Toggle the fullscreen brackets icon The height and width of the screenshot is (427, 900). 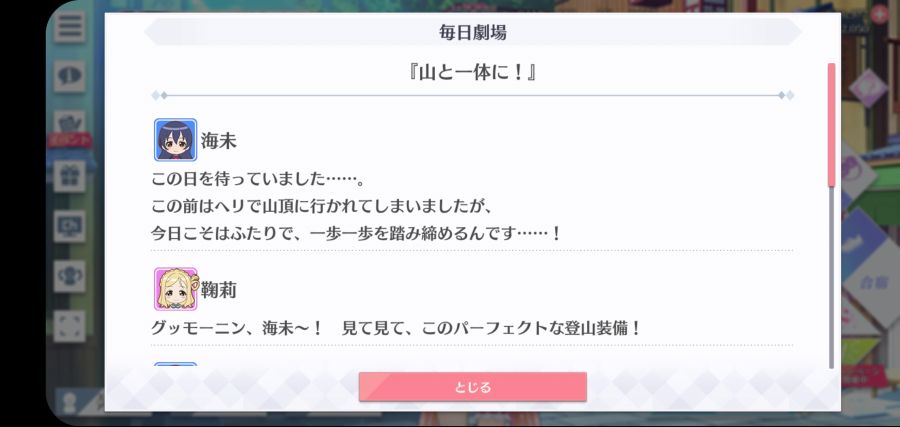69,326
